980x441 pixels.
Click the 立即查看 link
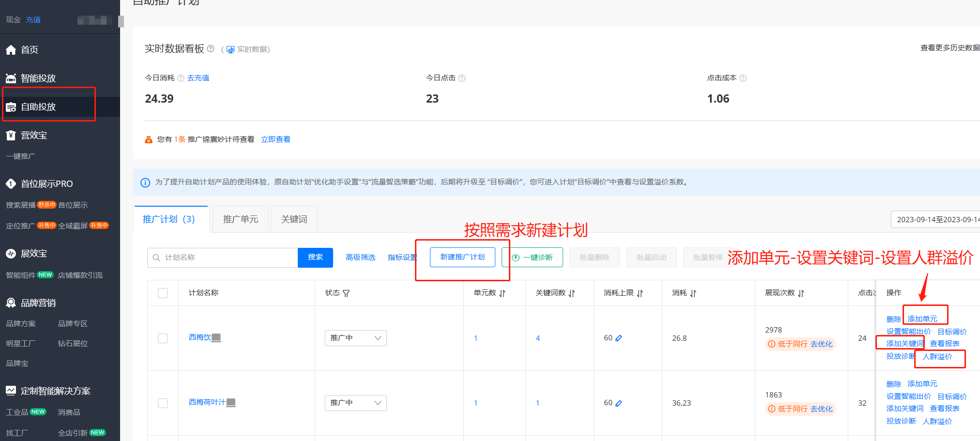(276, 139)
